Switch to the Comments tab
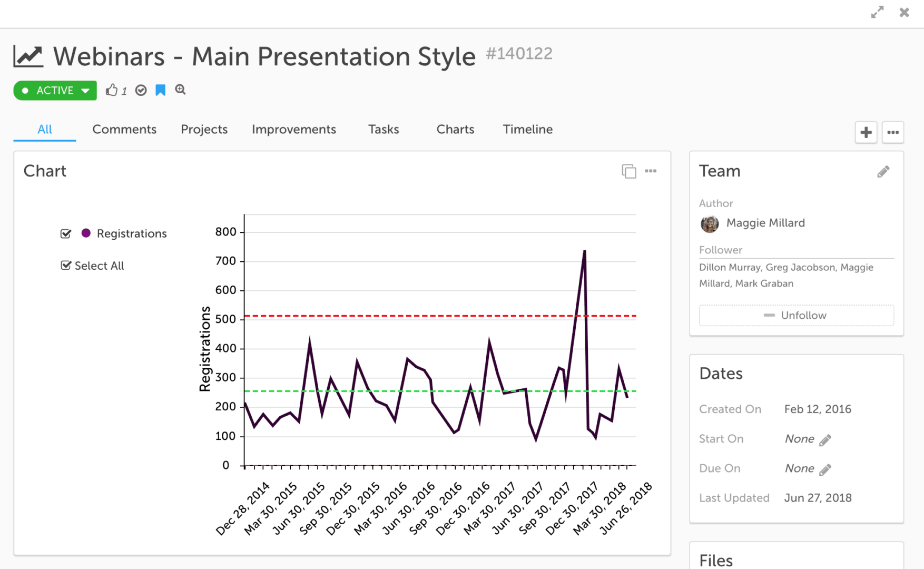Image resolution: width=924 pixels, height=569 pixels. coord(124,130)
